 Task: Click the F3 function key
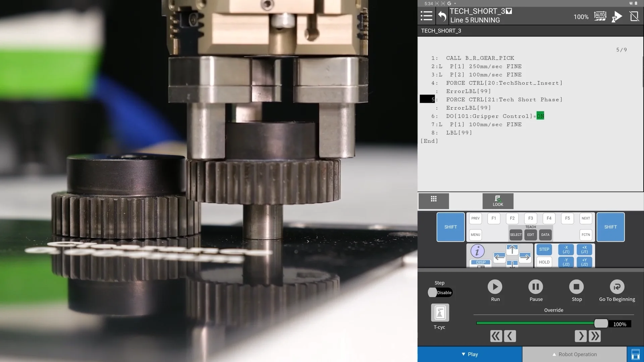531,218
